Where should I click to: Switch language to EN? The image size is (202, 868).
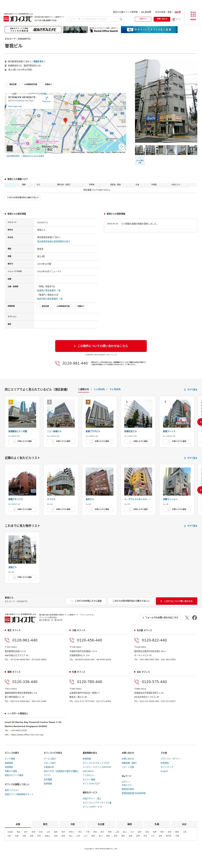point(179,19)
